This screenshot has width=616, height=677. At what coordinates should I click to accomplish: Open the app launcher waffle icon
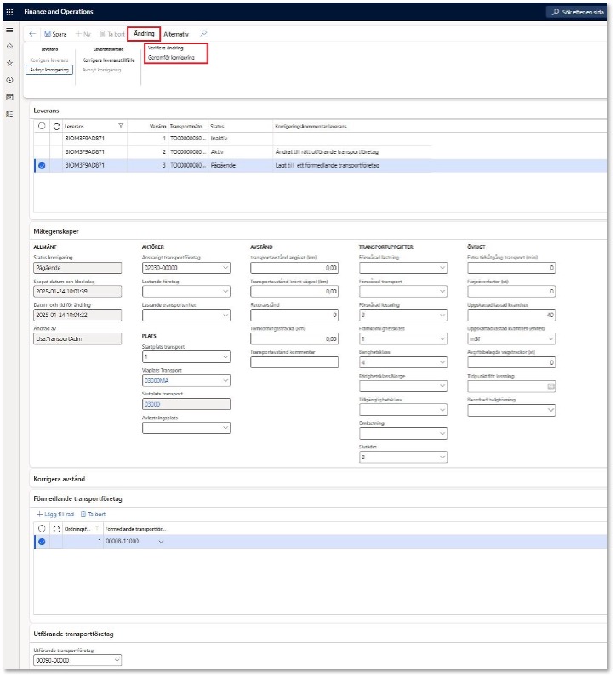click(x=9, y=11)
